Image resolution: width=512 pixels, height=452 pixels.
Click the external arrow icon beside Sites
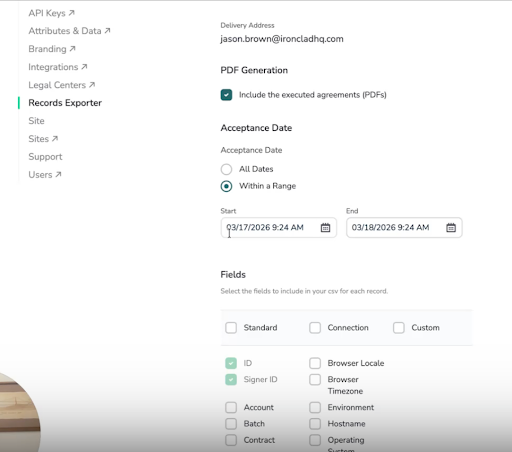point(55,138)
